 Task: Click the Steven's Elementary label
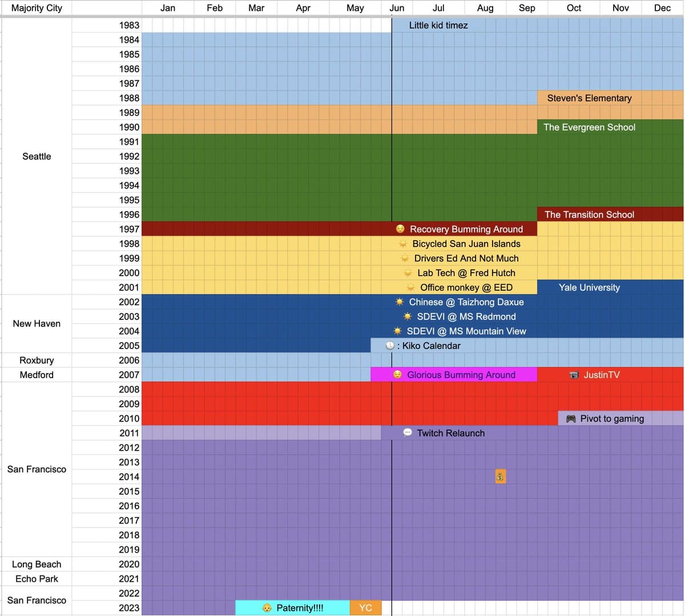(x=589, y=98)
